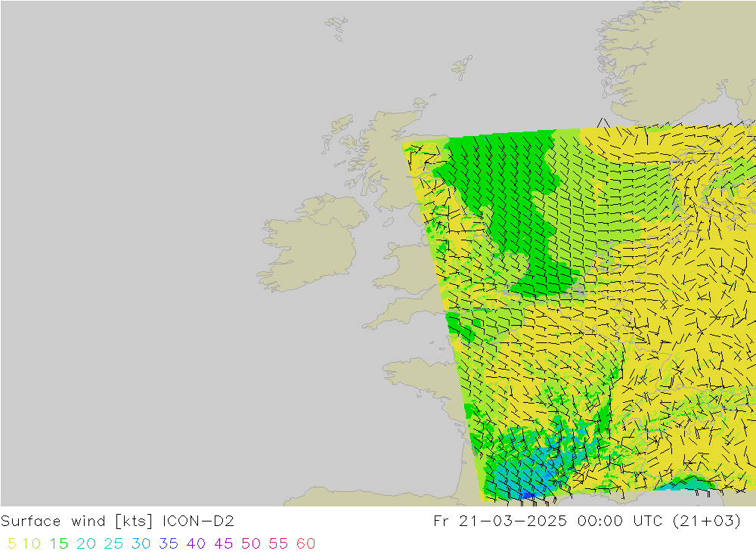Image resolution: width=756 pixels, height=554 pixels.
Task: Click the Faroe Islands outline at top
Action: pyautogui.click(x=336, y=26)
